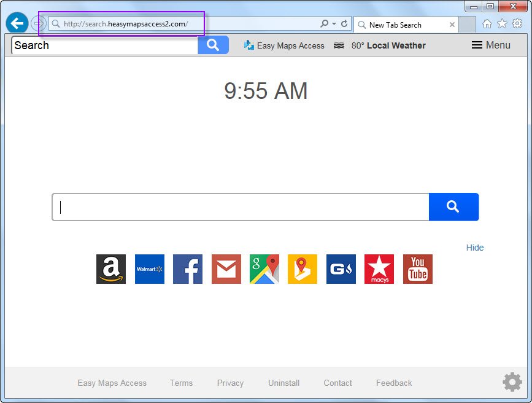Image resolution: width=532 pixels, height=403 pixels.
Task: Open Favorites with the star icon
Action: point(502,23)
